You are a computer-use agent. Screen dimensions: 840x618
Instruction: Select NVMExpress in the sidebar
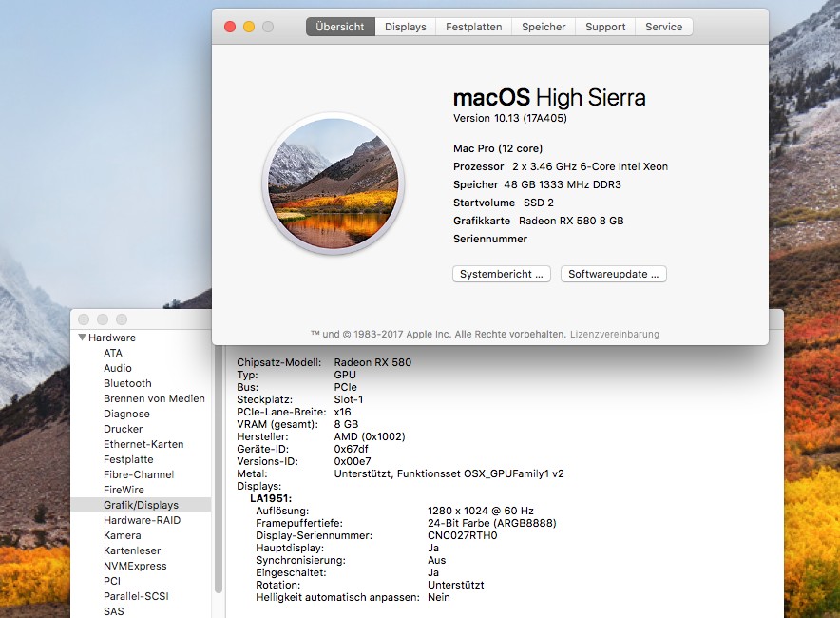click(135, 566)
